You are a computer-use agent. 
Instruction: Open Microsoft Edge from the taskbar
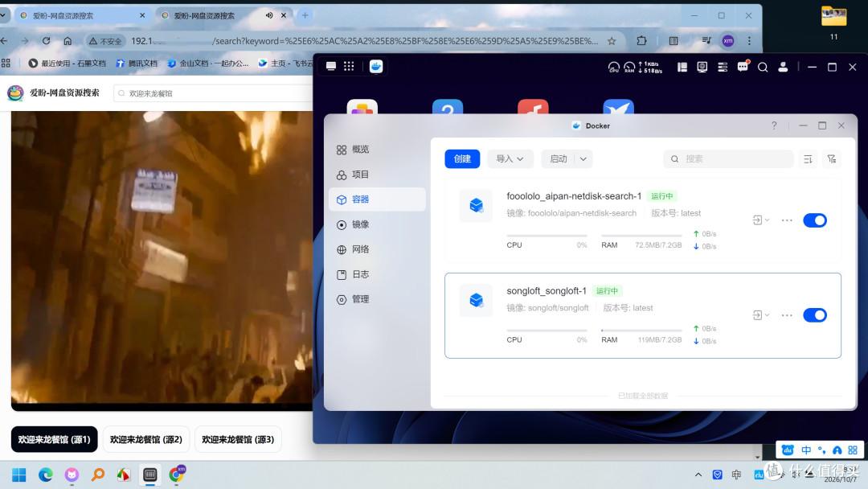tap(45, 475)
